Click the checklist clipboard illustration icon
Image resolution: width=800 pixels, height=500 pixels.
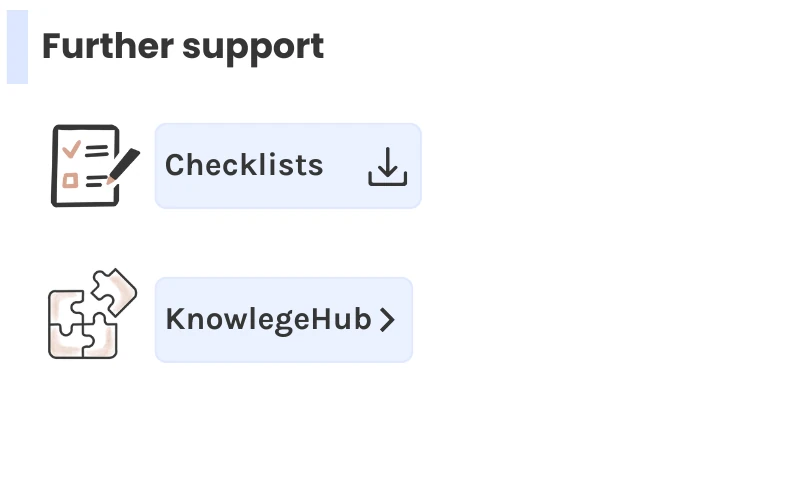[x=84, y=166]
